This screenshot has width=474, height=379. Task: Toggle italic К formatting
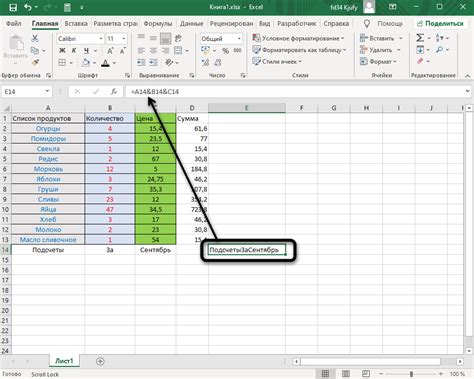[74, 51]
